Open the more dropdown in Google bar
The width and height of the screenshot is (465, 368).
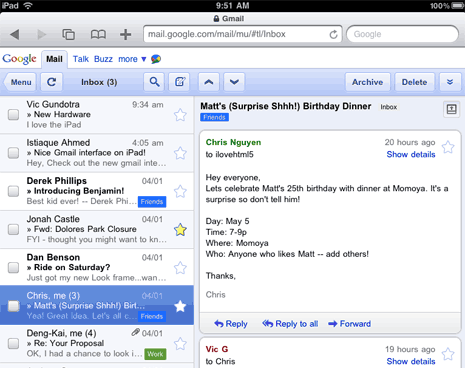pos(132,59)
